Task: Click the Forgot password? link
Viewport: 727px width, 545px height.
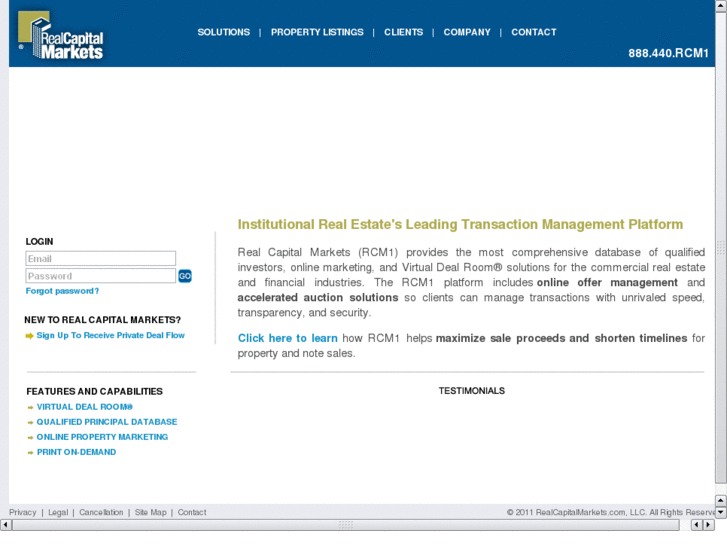Action: point(62,291)
